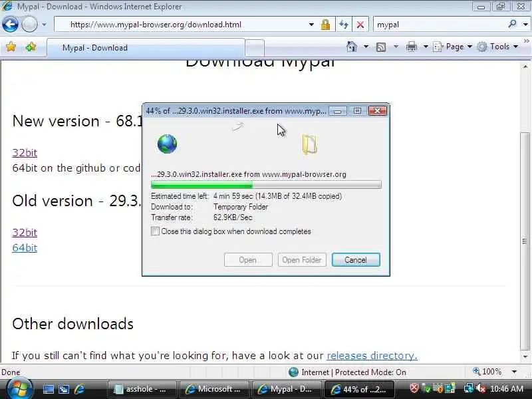The height and width of the screenshot is (399, 532).
Task: Click the page vertical scrollbar thumb
Action: [525, 241]
